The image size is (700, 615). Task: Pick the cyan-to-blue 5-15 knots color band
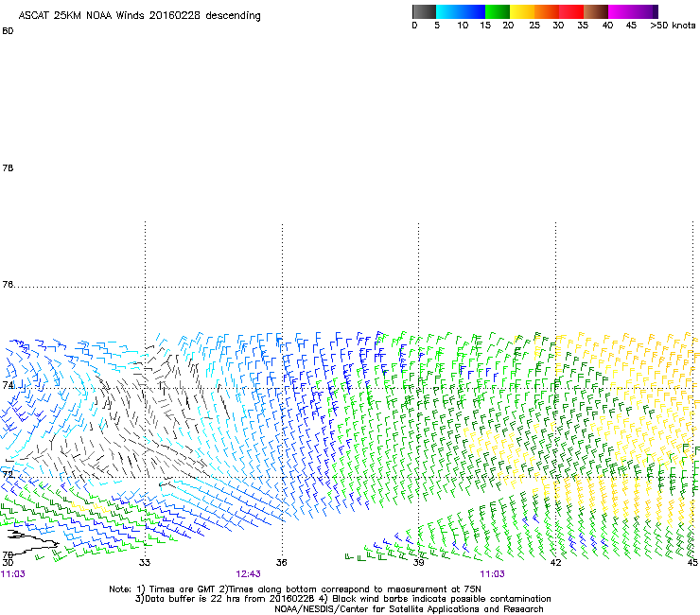(461, 11)
